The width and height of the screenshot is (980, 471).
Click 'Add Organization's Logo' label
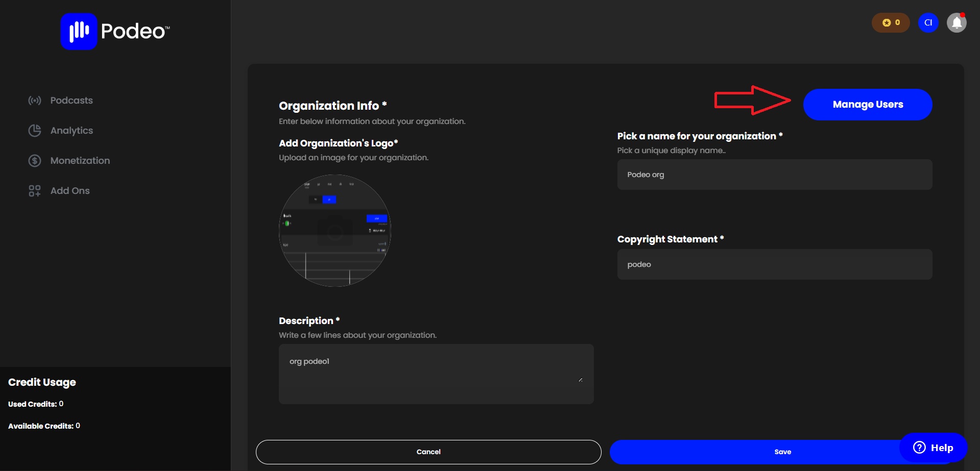(338, 143)
